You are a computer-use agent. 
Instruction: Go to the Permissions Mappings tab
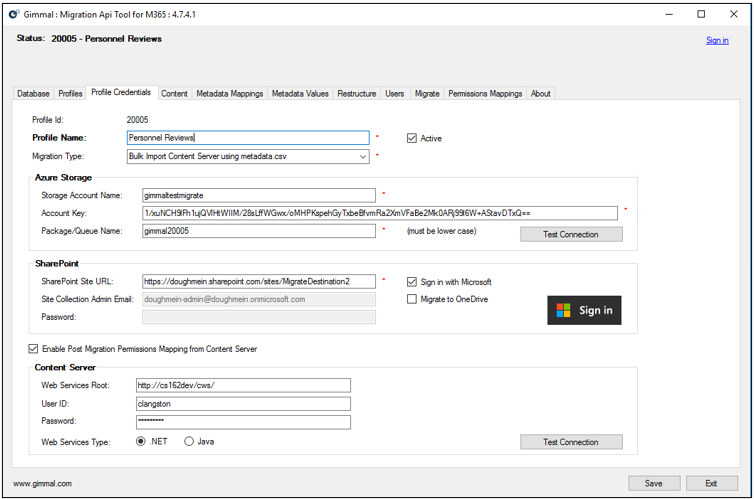click(485, 94)
